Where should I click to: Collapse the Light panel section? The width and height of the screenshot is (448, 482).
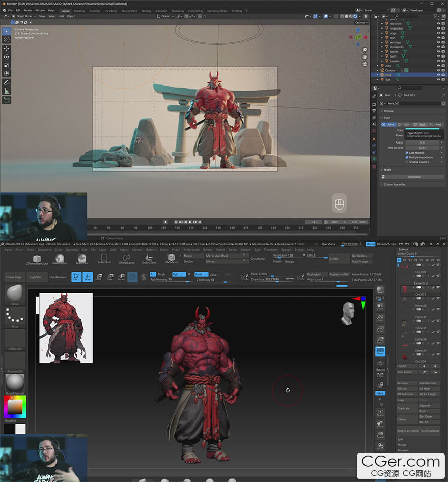pyautogui.click(x=387, y=118)
